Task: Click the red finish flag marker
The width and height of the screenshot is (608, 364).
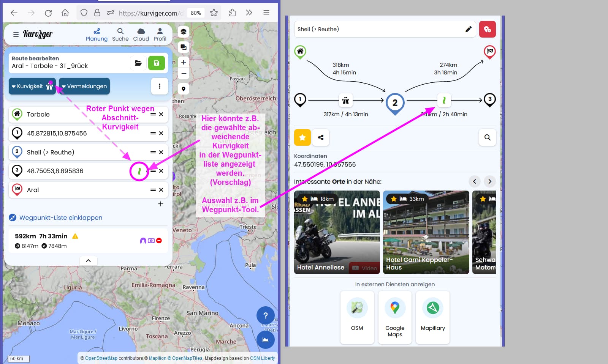Action: (x=490, y=51)
